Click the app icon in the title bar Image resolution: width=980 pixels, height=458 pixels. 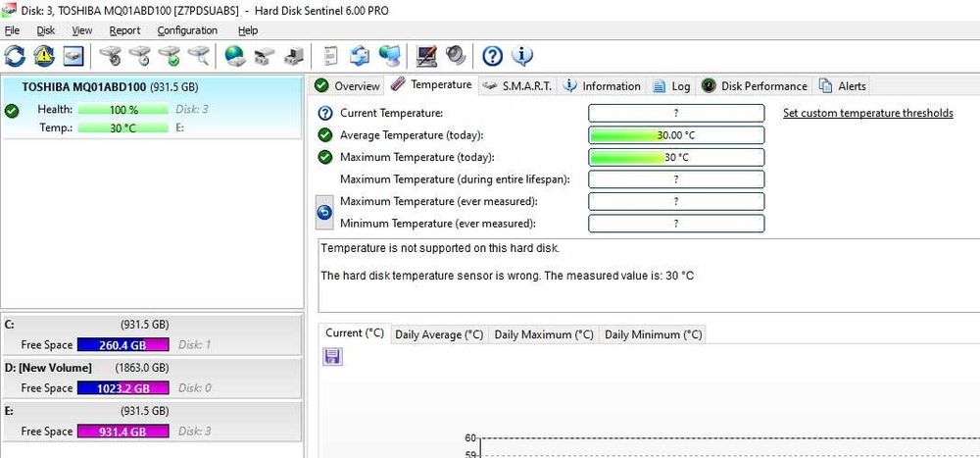coord(8,10)
